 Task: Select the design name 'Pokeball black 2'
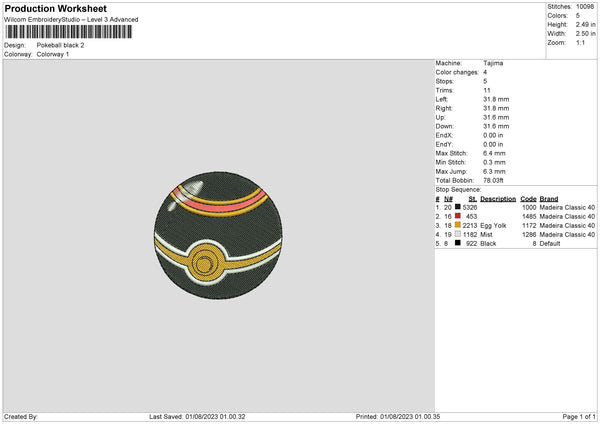[x=60, y=45]
